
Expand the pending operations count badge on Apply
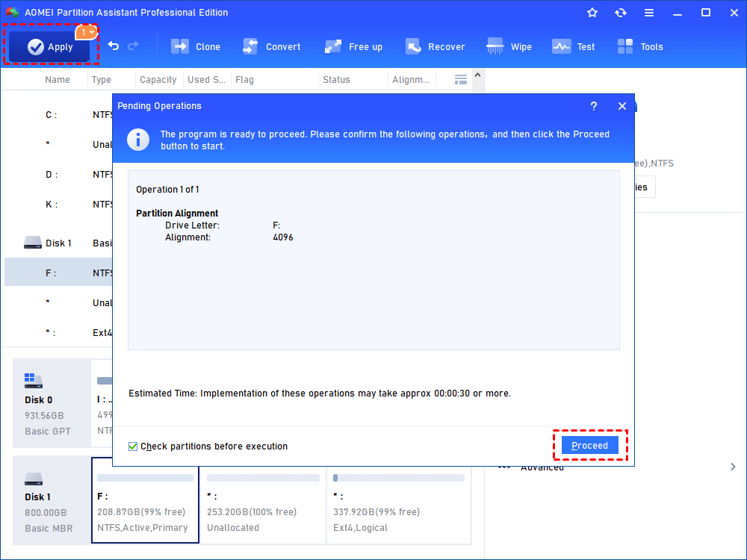click(x=87, y=32)
